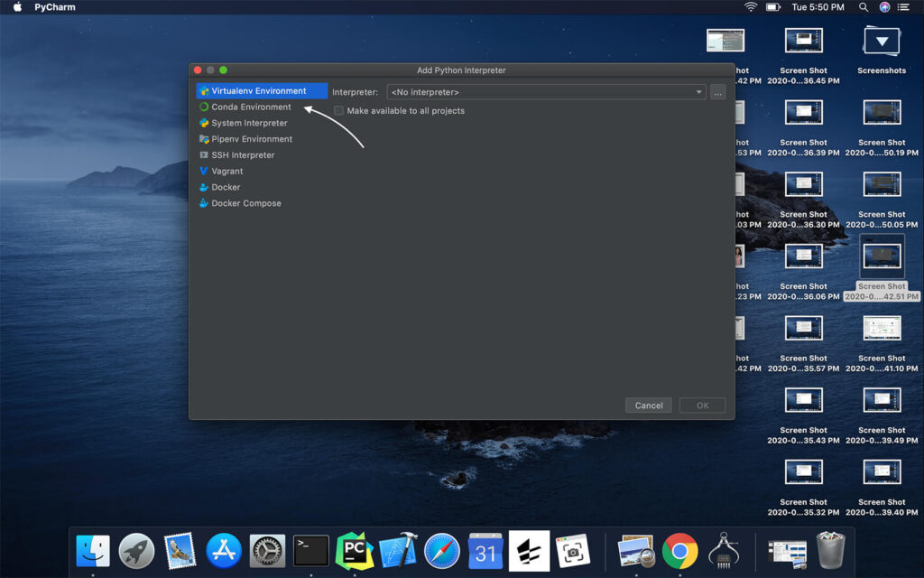Click the Siri icon in menu bar
The width and height of the screenshot is (924, 578).
tap(884, 7)
